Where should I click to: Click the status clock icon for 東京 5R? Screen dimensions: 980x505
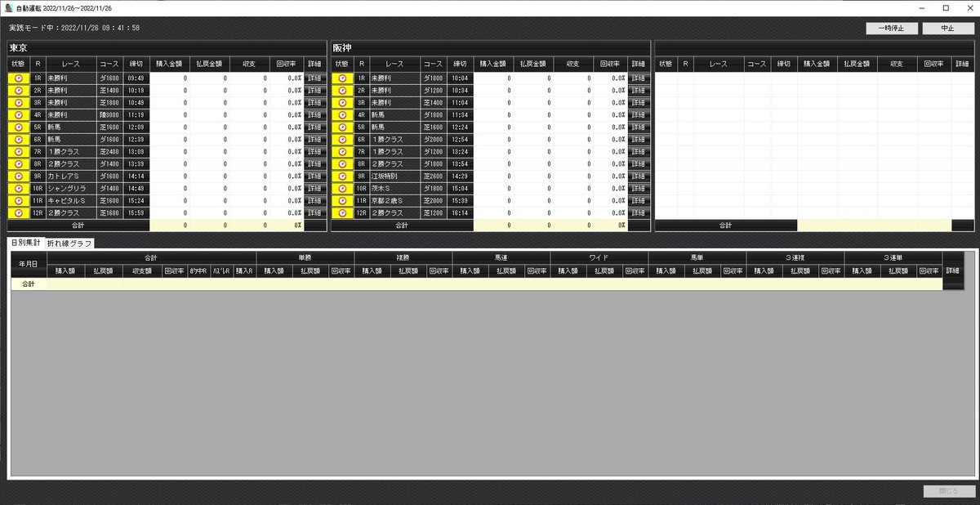[18, 127]
